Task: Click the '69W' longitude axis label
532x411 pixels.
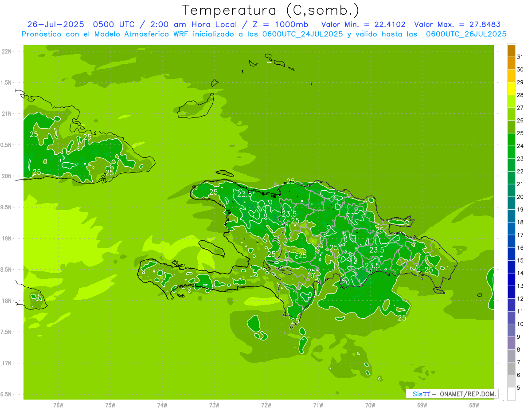Action: click(x=422, y=405)
